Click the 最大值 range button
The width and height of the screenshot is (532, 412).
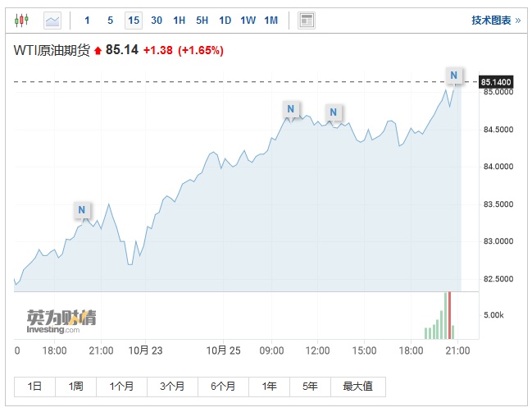pos(357,387)
